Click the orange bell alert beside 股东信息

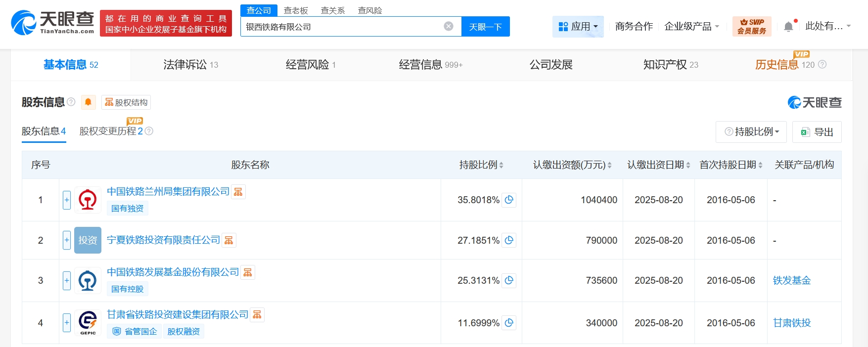(x=88, y=102)
